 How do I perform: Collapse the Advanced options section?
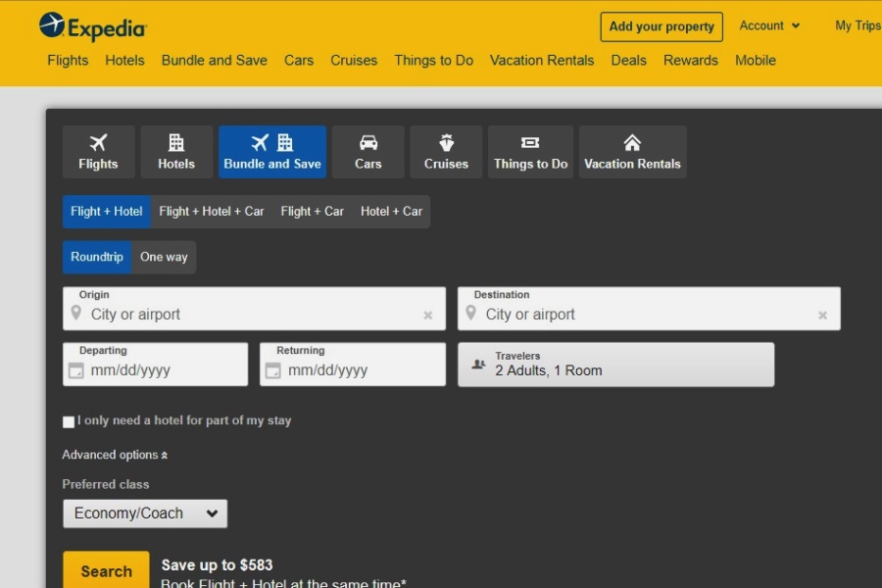[115, 455]
